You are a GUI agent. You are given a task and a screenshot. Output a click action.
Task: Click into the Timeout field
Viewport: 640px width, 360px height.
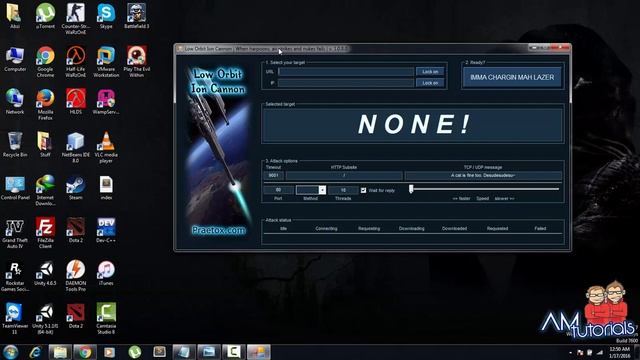coord(273,176)
